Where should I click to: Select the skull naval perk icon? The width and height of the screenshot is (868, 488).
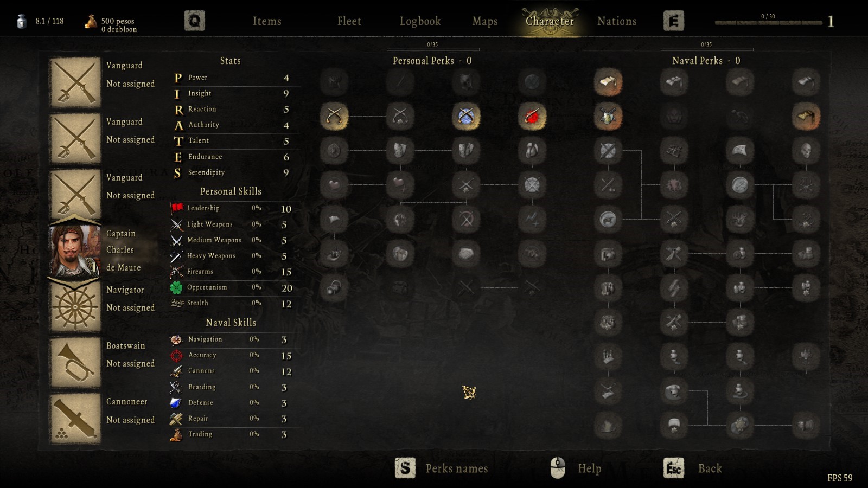click(806, 150)
